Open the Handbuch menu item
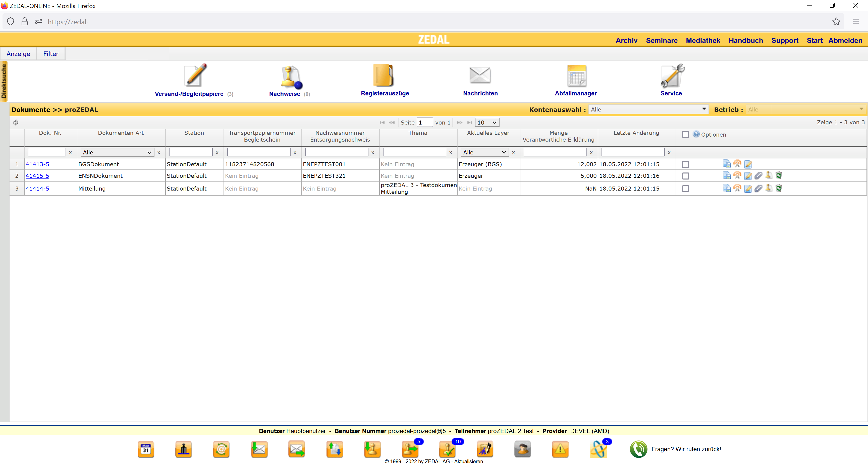The height and width of the screenshot is (469, 868). [745, 40]
